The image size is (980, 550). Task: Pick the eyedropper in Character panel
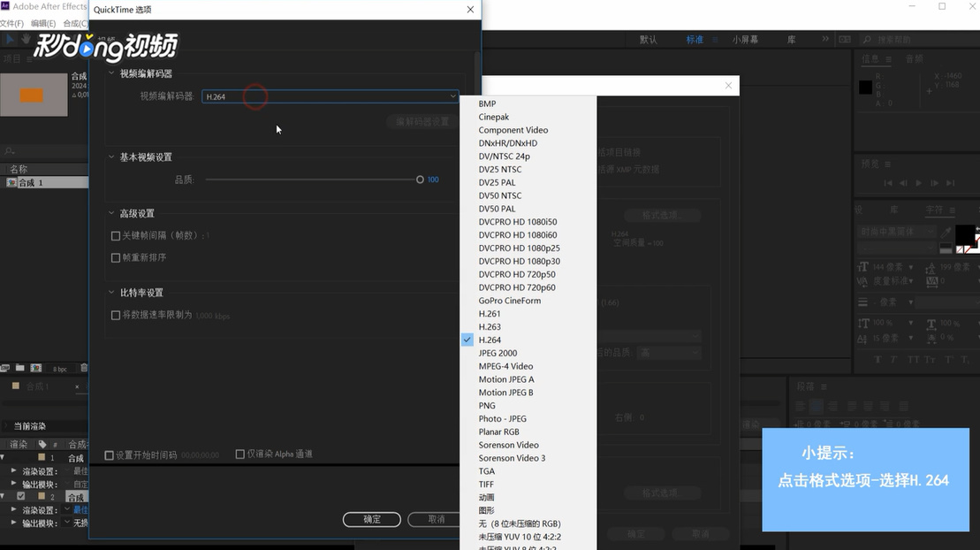pos(946,233)
